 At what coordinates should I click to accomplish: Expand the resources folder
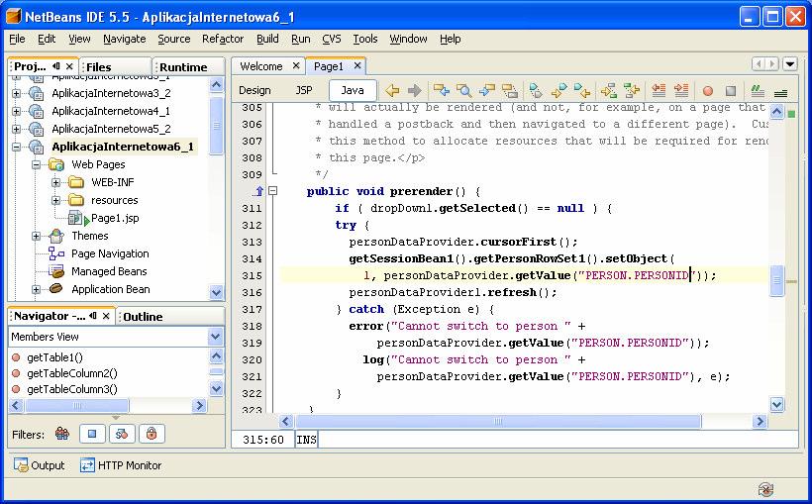(x=55, y=200)
